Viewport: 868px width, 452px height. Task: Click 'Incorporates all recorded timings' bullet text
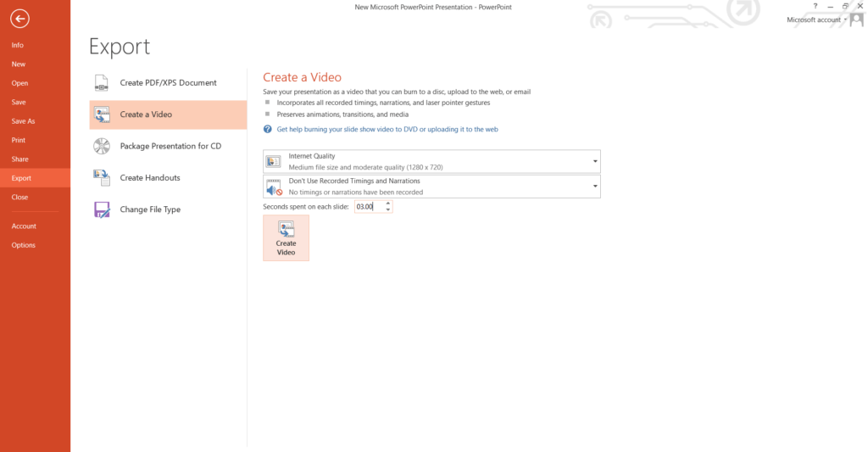(383, 103)
